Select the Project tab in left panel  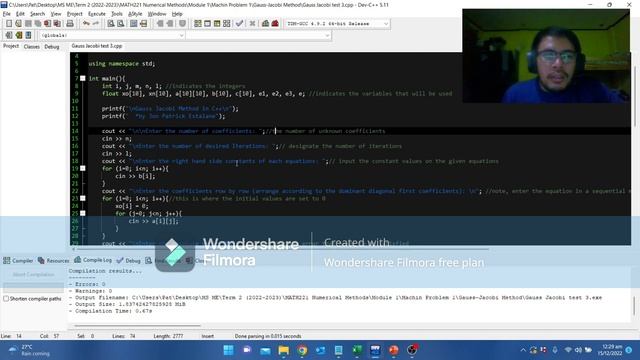(11, 46)
